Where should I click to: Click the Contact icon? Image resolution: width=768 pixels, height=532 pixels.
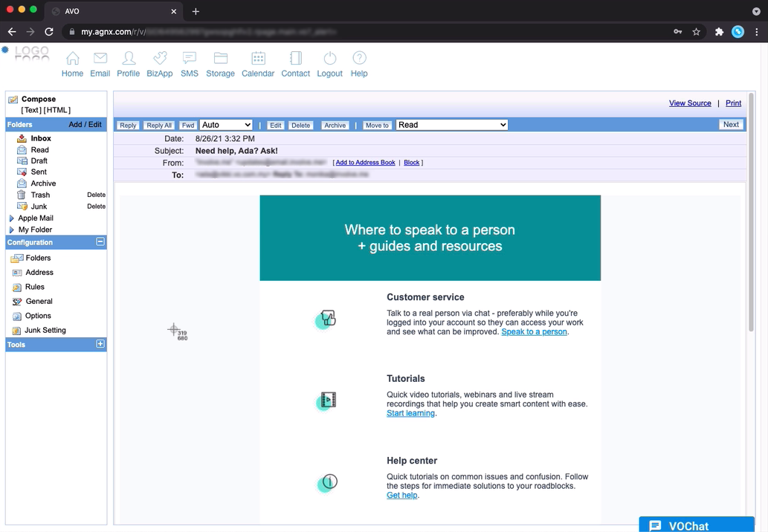click(x=295, y=59)
